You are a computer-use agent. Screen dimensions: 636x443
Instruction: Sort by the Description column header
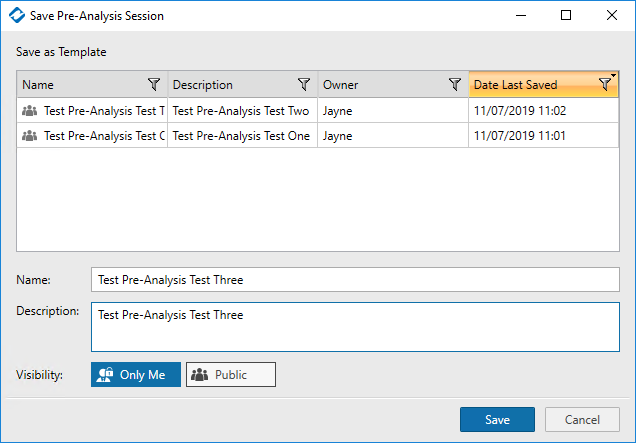point(243,84)
